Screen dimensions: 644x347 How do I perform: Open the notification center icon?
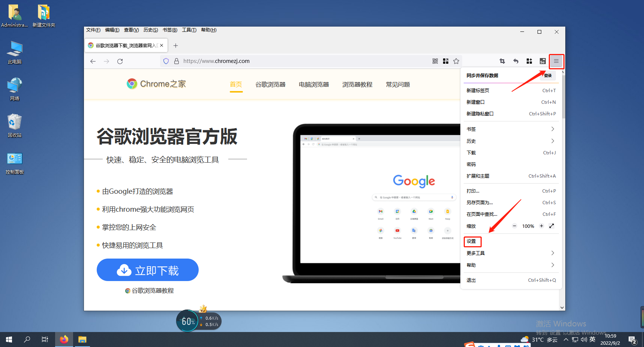[633, 340]
